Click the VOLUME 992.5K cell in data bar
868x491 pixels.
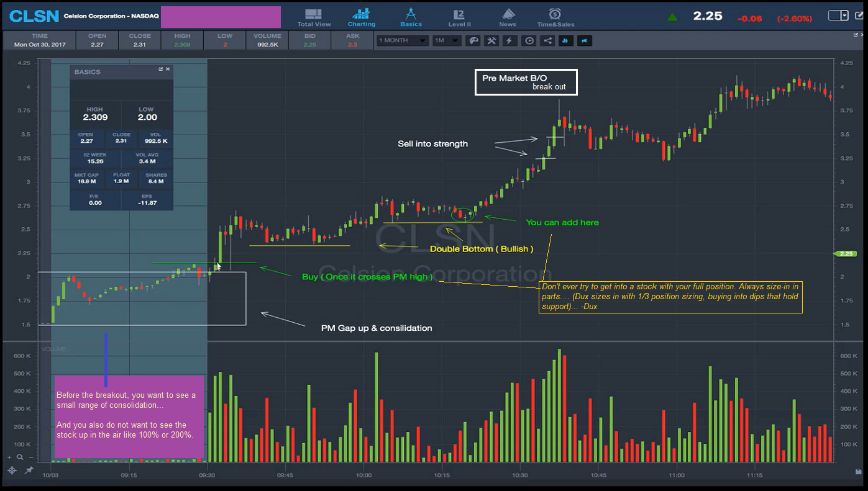(x=267, y=40)
